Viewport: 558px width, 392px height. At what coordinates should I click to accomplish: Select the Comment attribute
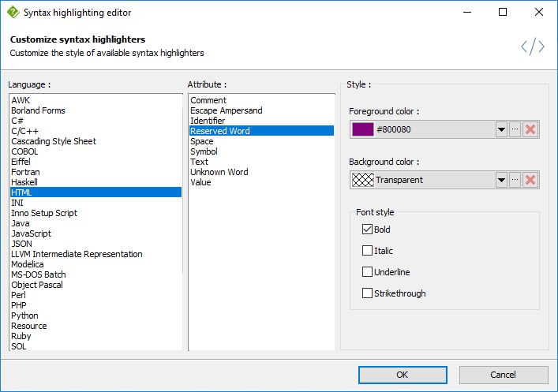pyautogui.click(x=261, y=100)
